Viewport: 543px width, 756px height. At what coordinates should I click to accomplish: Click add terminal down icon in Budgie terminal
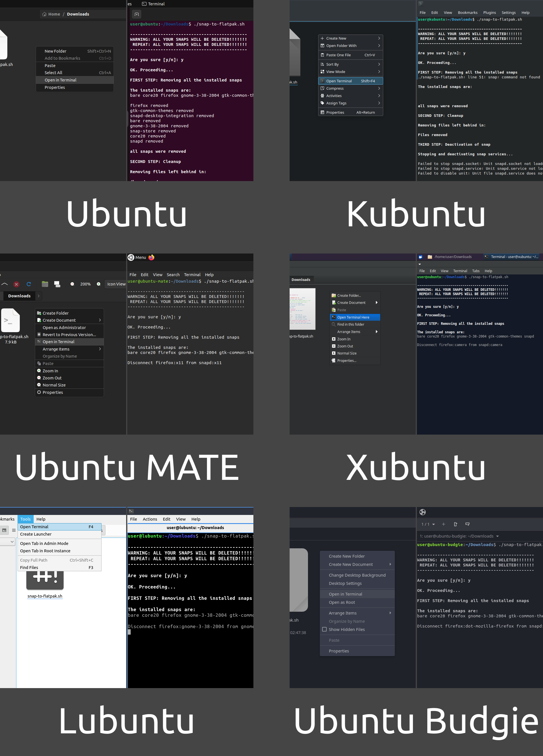pos(467,524)
